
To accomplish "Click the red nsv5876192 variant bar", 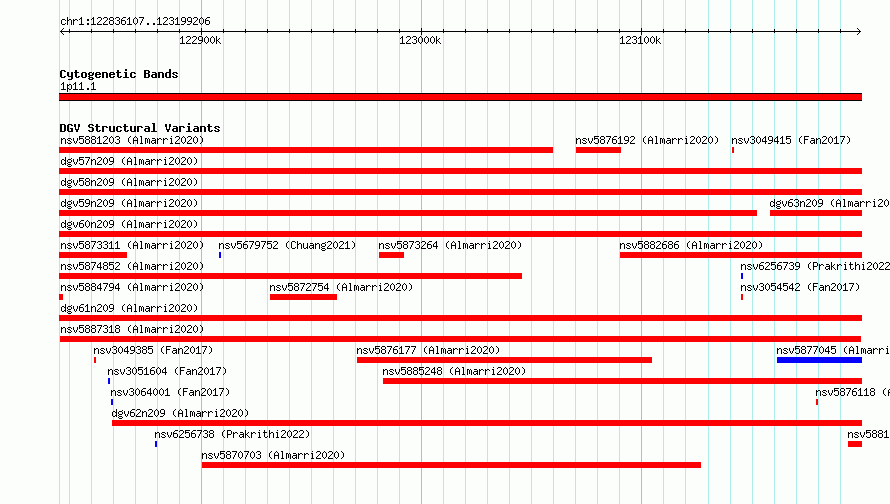I will (x=598, y=150).
